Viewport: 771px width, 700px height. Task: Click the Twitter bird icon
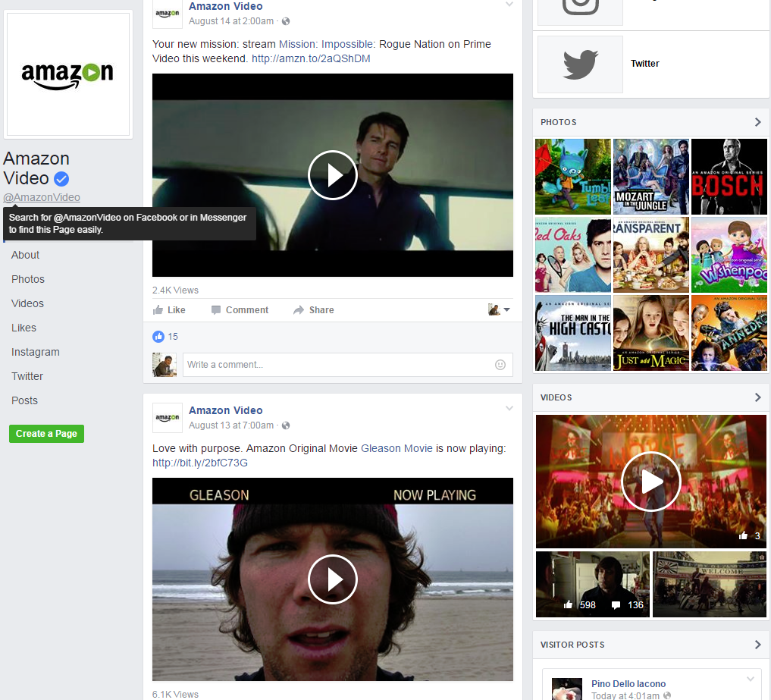coord(580,64)
